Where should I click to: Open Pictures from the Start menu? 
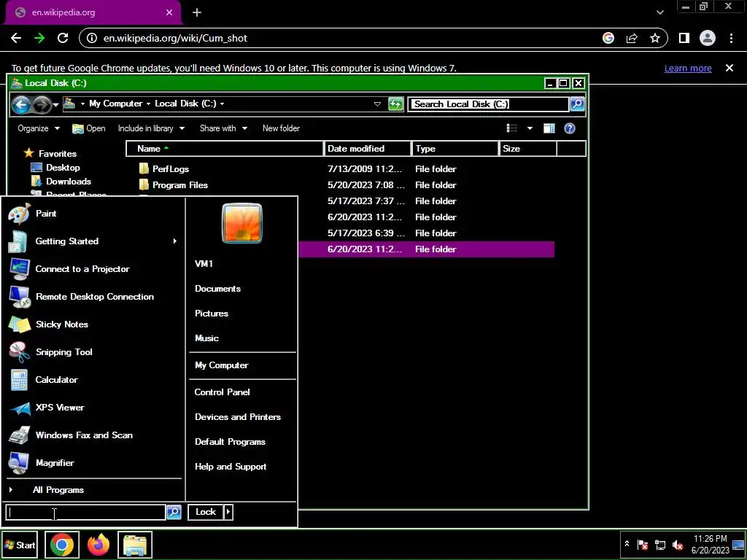pos(212,314)
